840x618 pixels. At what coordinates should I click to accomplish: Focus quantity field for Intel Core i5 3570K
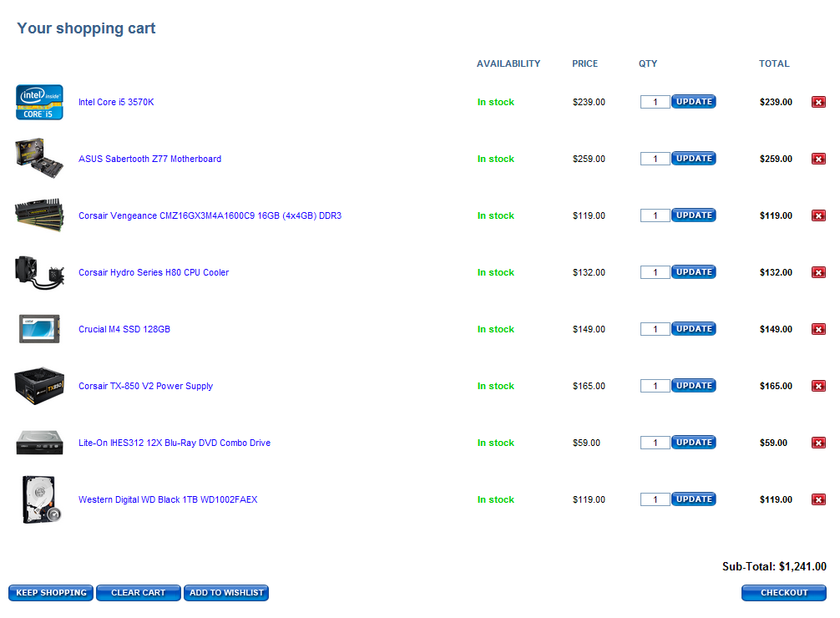tap(655, 102)
